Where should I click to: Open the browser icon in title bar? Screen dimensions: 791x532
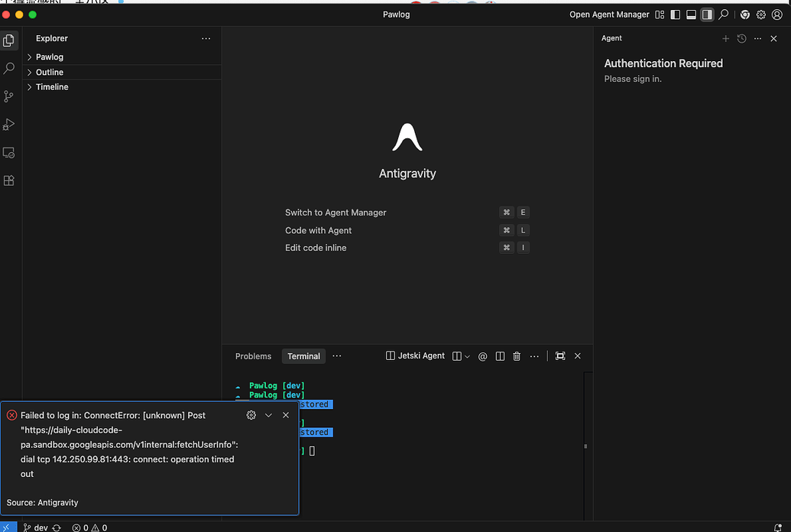pos(745,15)
